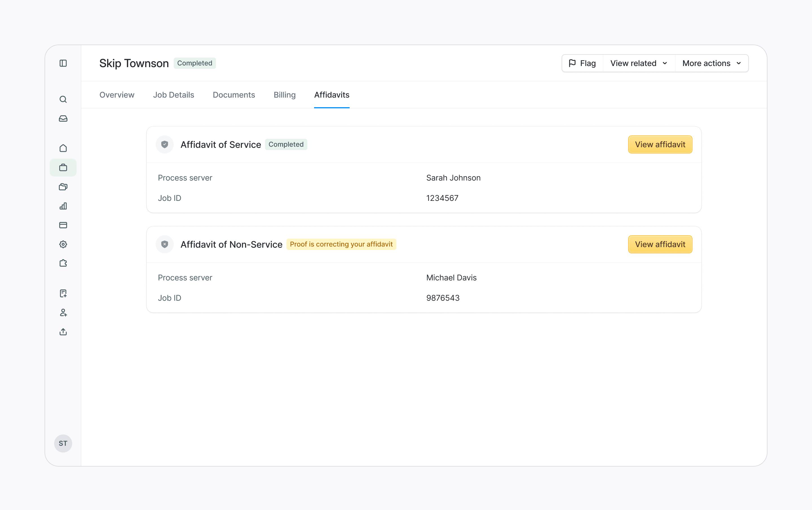Image resolution: width=812 pixels, height=510 pixels.
Task: Toggle the sidebar panel icon
Action: pos(63,63)
